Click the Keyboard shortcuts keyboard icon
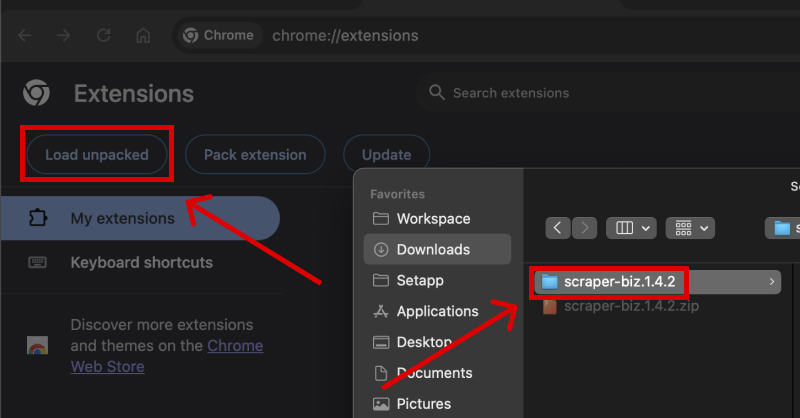Image resolution: width=800 pixels, height=418 pixels. coord(37,262)
